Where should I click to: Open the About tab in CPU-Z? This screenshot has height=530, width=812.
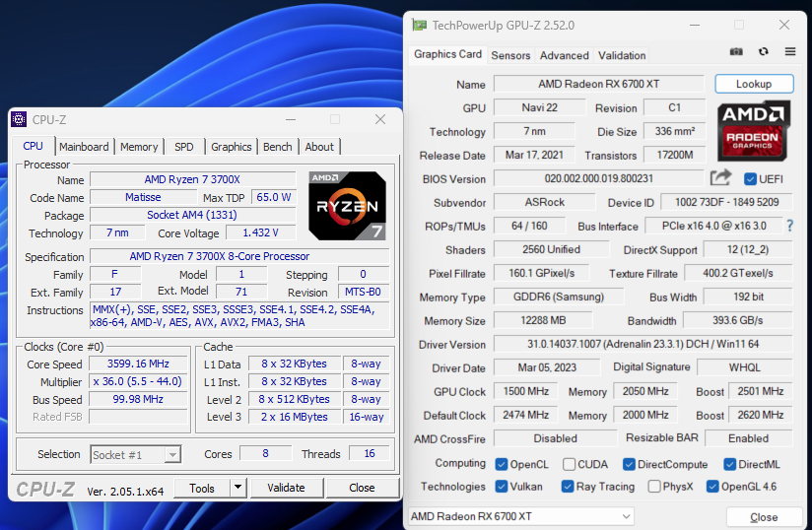coord(319,147)
